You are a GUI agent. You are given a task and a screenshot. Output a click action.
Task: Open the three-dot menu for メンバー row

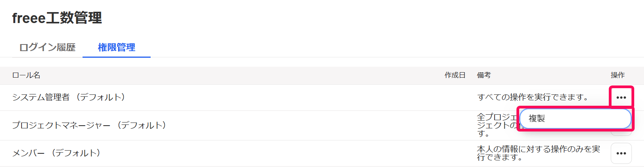pyautogui.click(x=621, y=153)
